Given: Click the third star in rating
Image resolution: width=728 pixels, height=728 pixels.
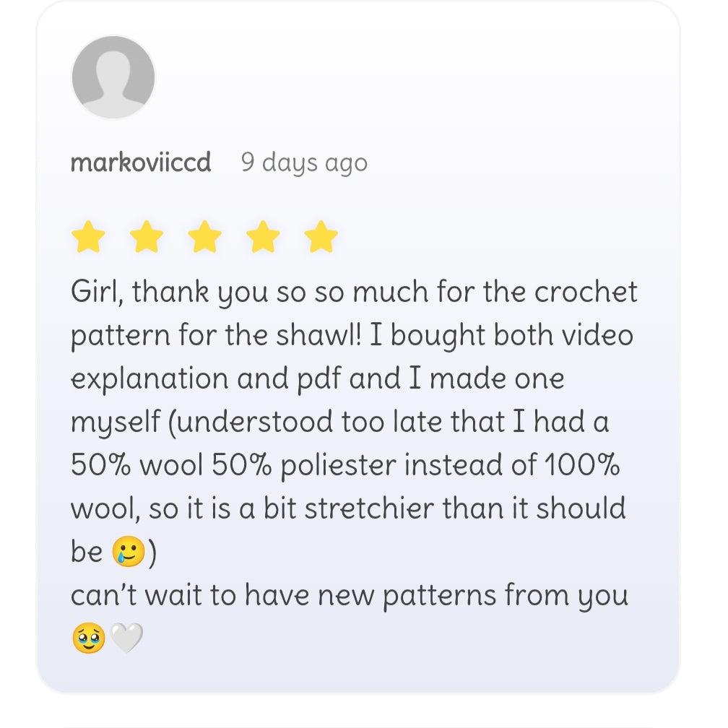Looking at the screenshot, I should [206, 237].
